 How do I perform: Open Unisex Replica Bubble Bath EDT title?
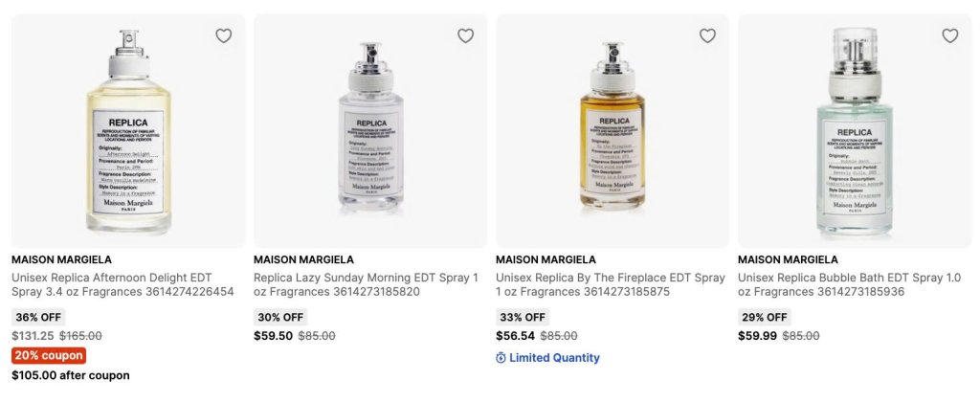pos(849,284)
